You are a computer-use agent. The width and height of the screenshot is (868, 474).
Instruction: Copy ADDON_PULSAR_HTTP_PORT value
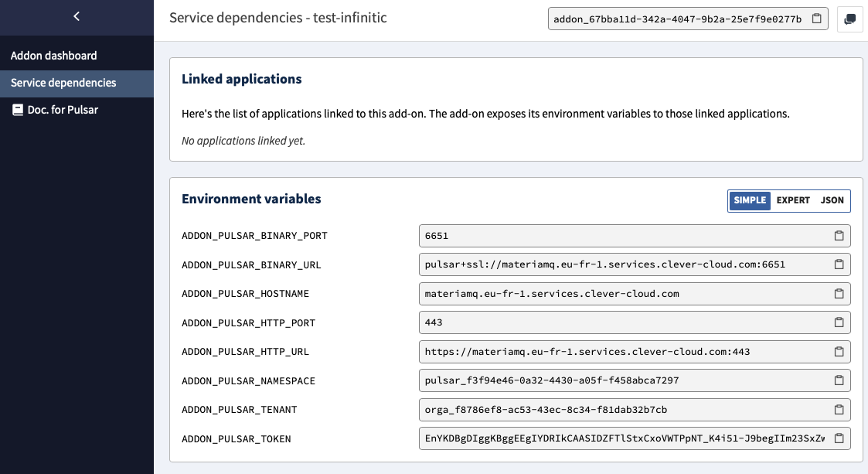coord(839,322)
